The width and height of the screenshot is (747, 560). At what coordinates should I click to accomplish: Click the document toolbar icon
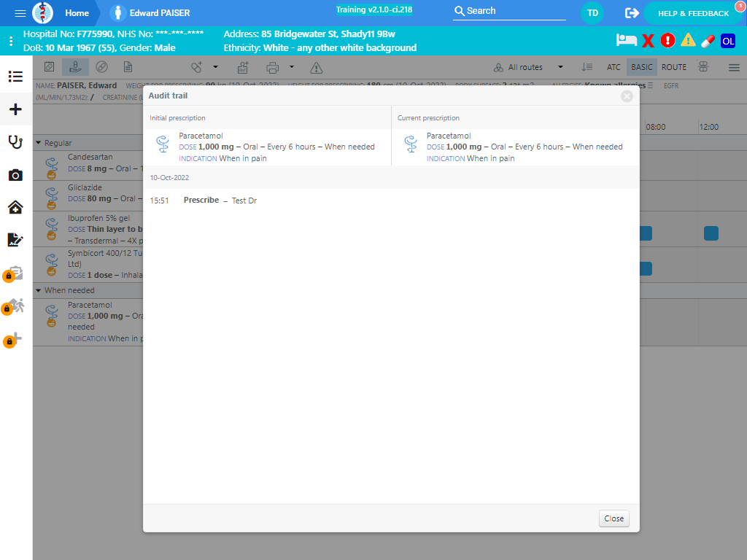[128, 67]
